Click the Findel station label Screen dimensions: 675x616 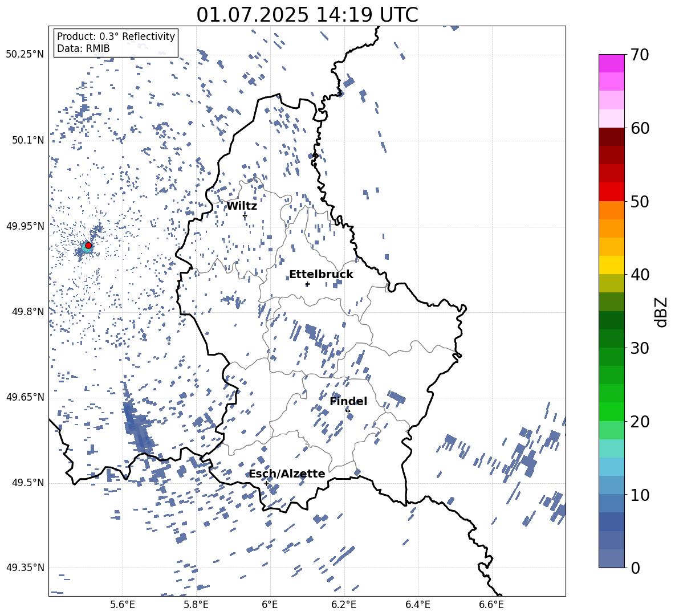click(x=348, y=401)
